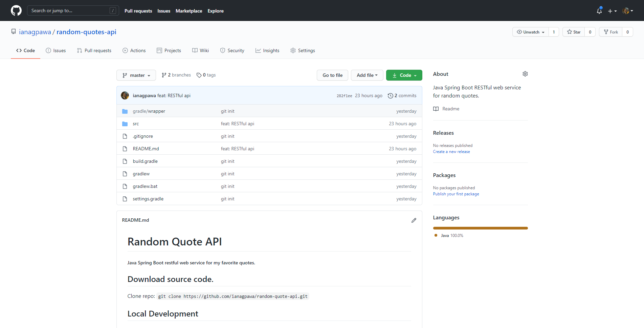Open the build.gradle file name link

click(x=145, y=161)
